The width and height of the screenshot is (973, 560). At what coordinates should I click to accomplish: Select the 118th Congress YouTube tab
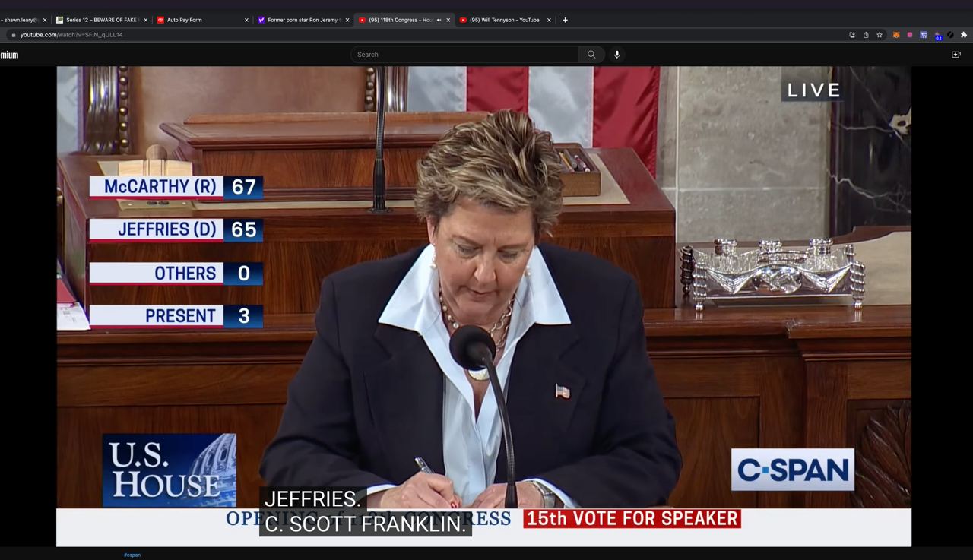404,20
